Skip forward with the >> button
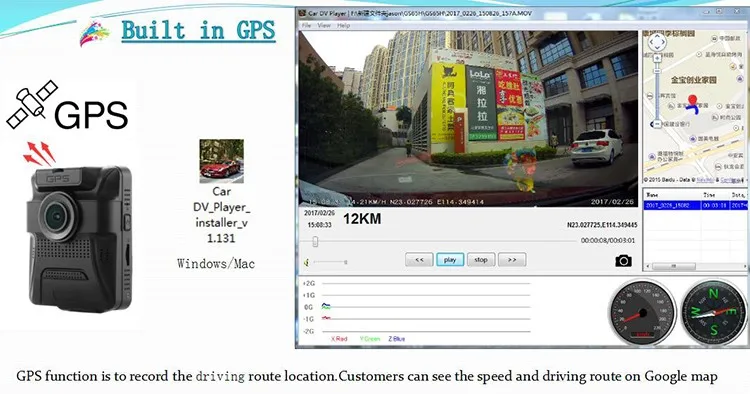The height and width of the screenshot is (394, 750). point(512,260)
